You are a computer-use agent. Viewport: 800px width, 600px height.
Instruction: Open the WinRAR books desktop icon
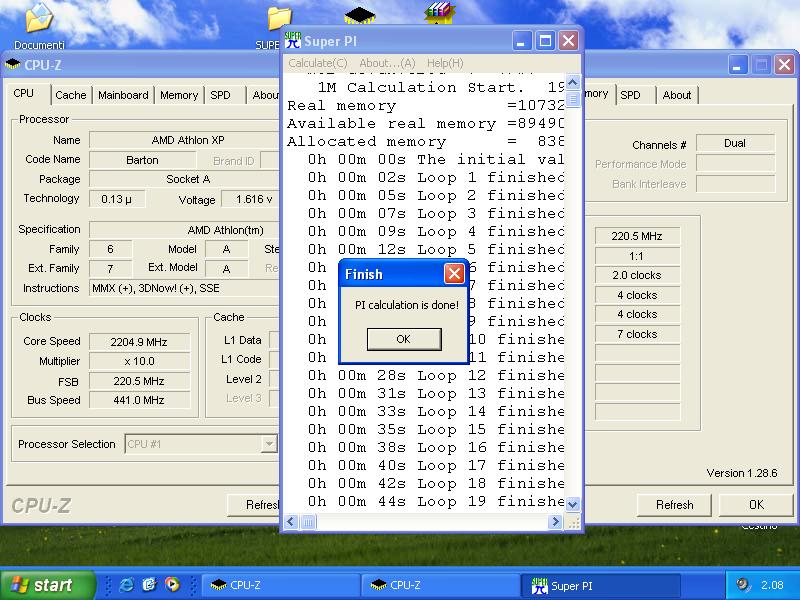(x=439, y=13)
